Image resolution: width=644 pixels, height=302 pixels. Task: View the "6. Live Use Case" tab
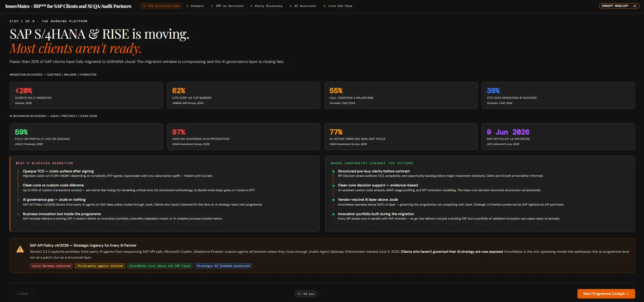tap(338, 6)
